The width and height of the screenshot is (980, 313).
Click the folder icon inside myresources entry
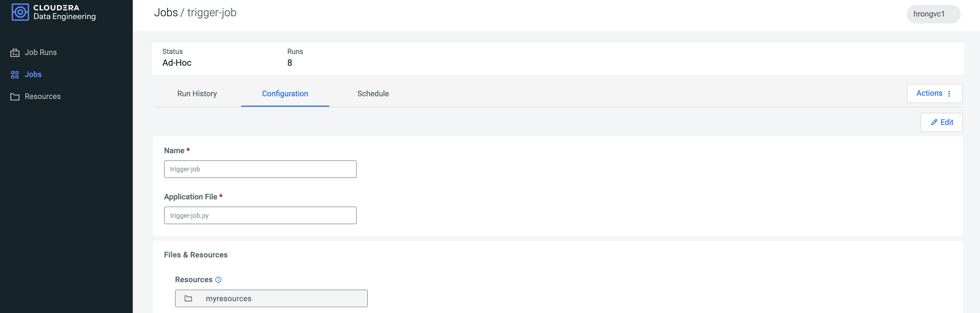(x=188, y=298)
